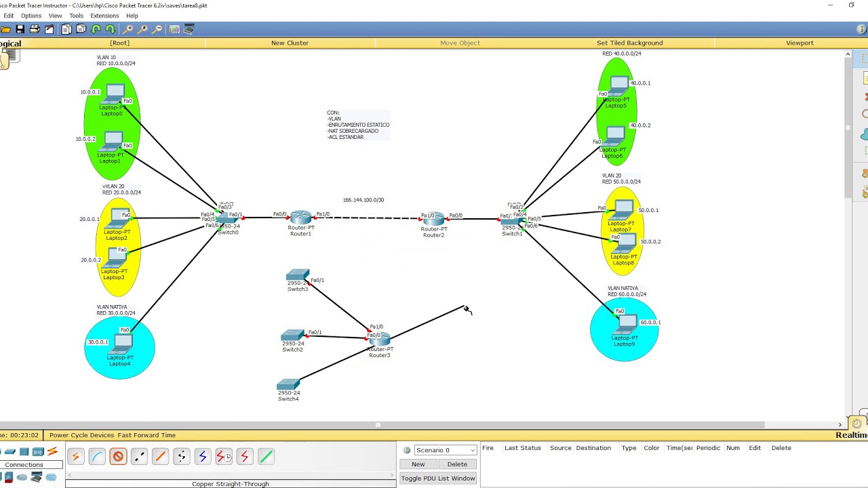This screenshot has height=488, width=868.
Task: Click the Router3 device on canvas
Action: (x=380, y=340)
